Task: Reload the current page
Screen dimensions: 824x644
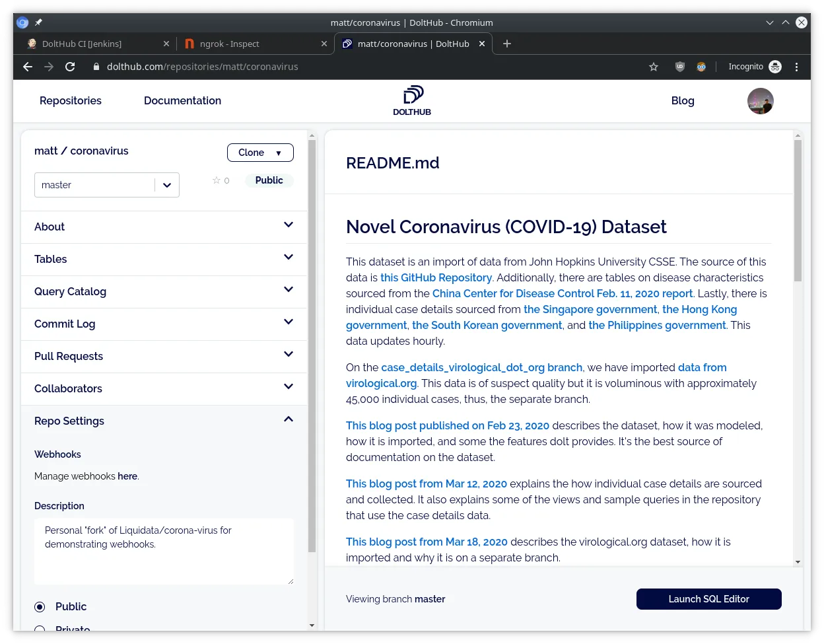Action: pos(70,67)
